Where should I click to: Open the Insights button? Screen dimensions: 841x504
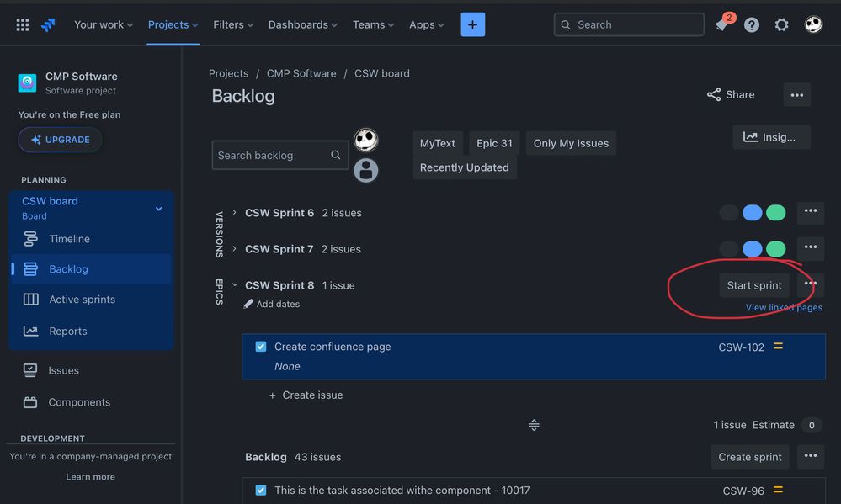pyautogui.click(x=771, y=137)
